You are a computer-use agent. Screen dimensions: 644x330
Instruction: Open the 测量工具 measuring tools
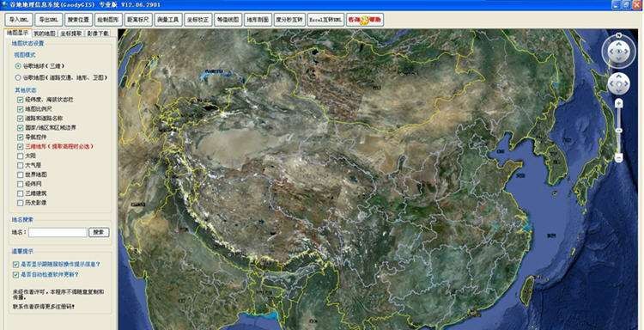[x=168, y=19]
